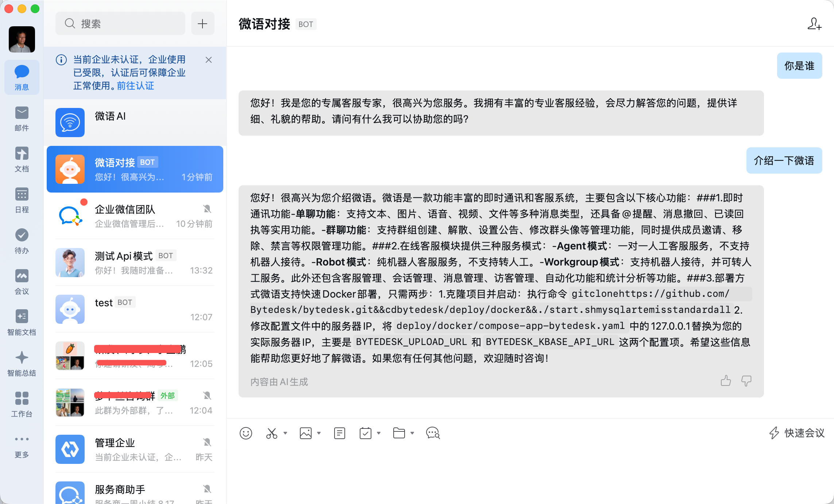The height and width of the screenshot is (504, 834).
Task: Open the emoji picker
Action: [246, 433]
